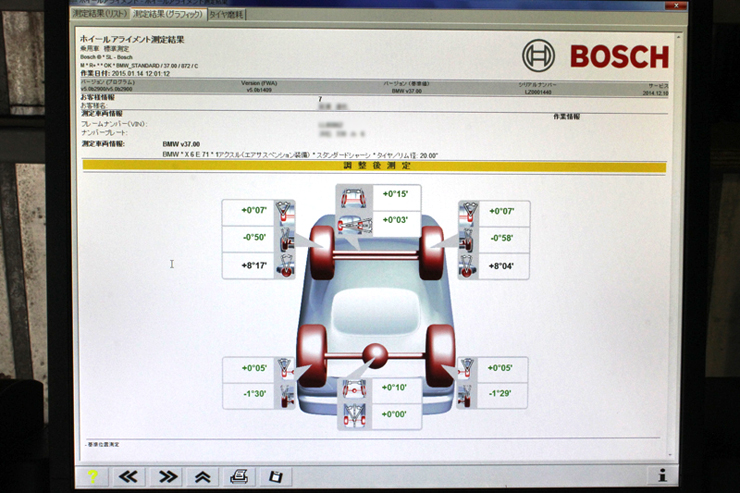This screenshot has height=493, width=740.
Task: Click the 作業日付 2015.01.14 12:01:12 line
Action: (x=125, y=74)
